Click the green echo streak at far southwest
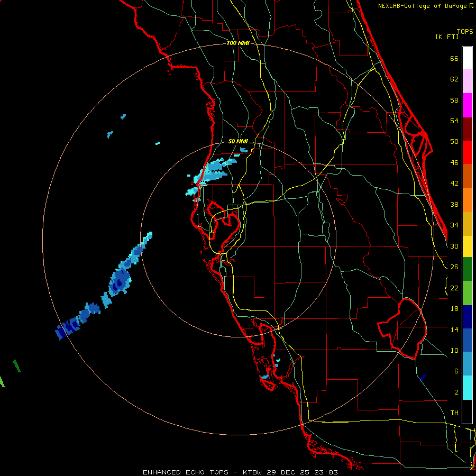This screenshot has width=476, height=476. (x=17, y=366)
